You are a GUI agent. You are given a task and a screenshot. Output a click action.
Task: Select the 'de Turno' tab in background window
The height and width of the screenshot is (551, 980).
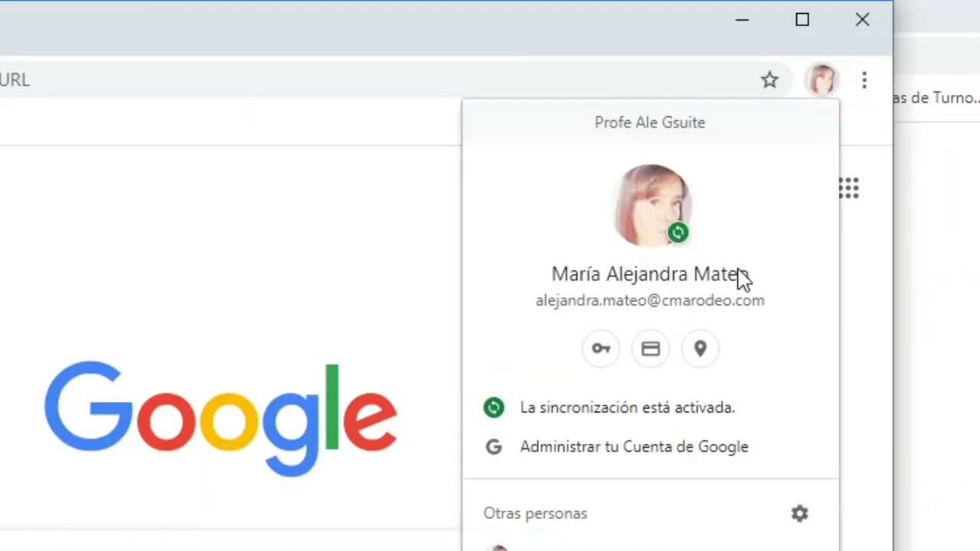(x=936, y=98)
